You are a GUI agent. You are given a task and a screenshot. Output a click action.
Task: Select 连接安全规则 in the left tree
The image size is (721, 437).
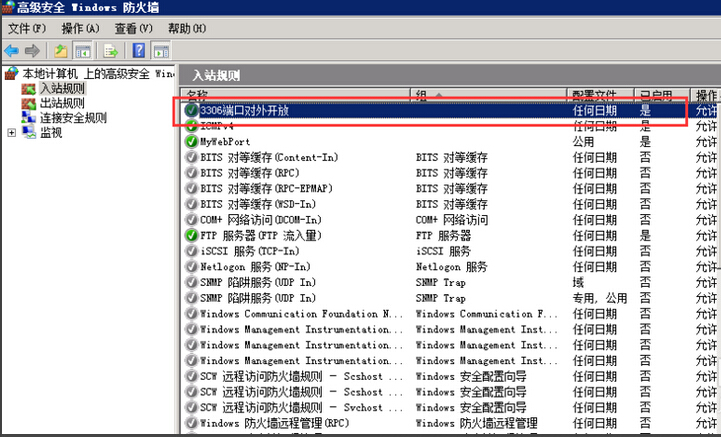[72, 117]
